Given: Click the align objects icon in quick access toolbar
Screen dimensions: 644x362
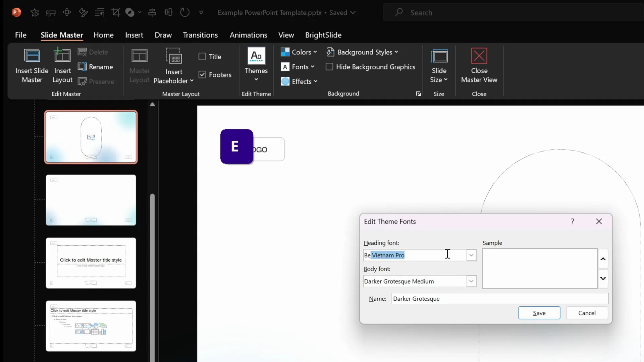Looking at the screenshot, I should coord(51,13).
